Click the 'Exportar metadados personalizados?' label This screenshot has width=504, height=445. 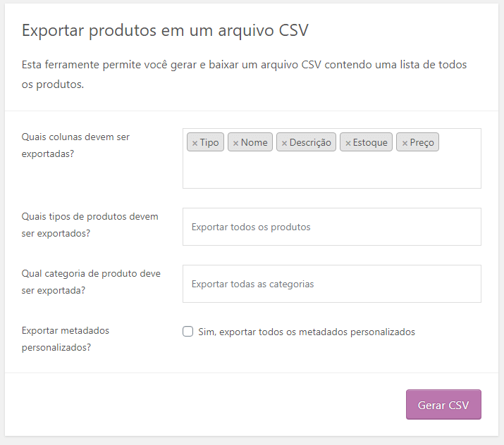66,339
